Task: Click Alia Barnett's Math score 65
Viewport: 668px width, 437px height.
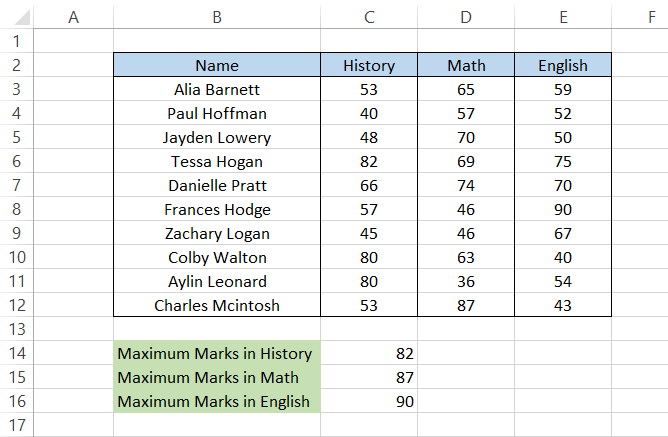Action: coord(466,89)
